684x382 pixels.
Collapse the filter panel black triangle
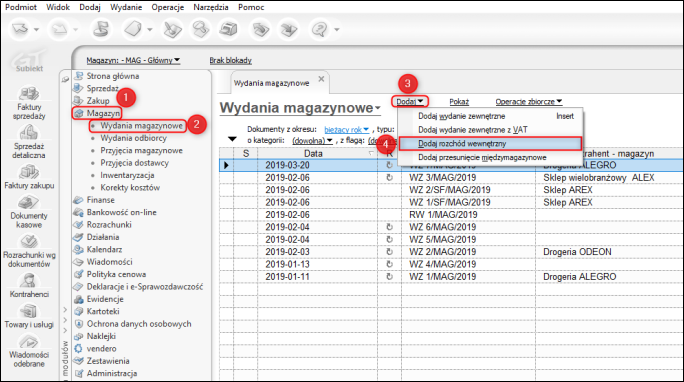[x=232, y=139]
